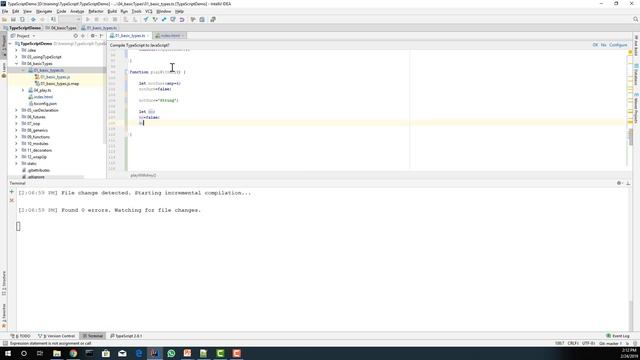The height and width of the screenshot is (360, 640).
Task: Select 01_basic_types.js.map file in tree
Action: click(x=57, y=84)
